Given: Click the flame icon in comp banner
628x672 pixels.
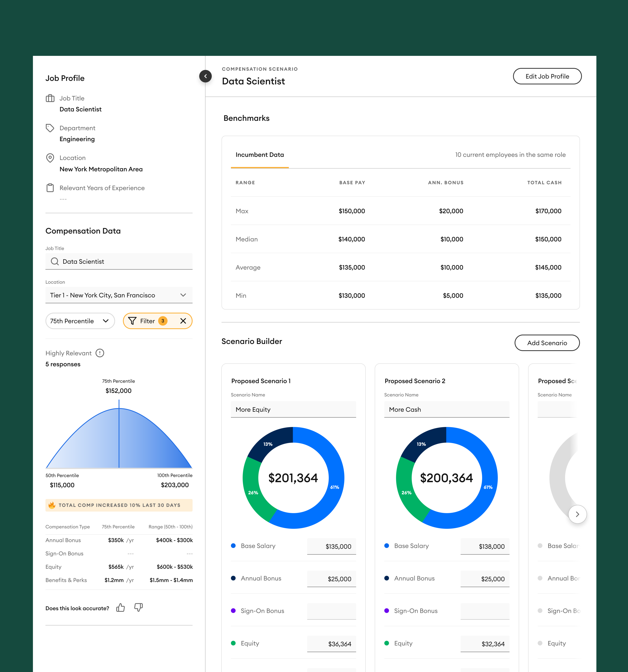Looking at the screenshot, I should [52, 505].
